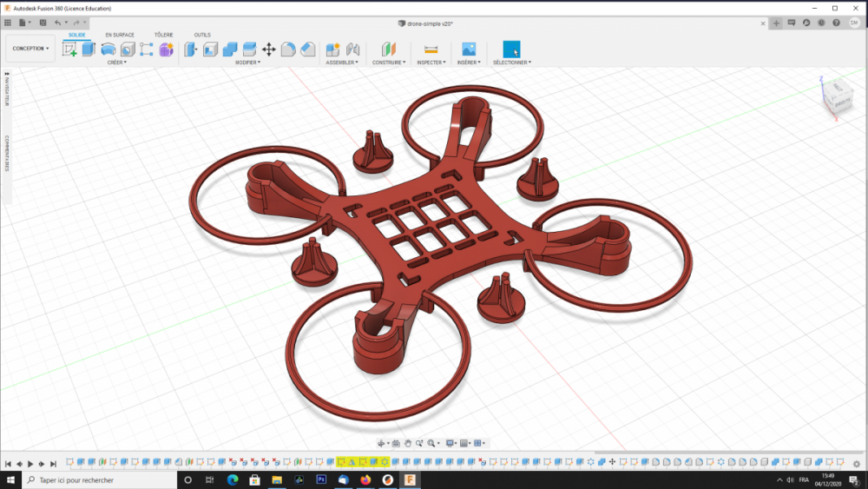This screenshot has width=868, height=489.
Task: Open the notifications/comments icon in title bar
Action: coord(792,23)
